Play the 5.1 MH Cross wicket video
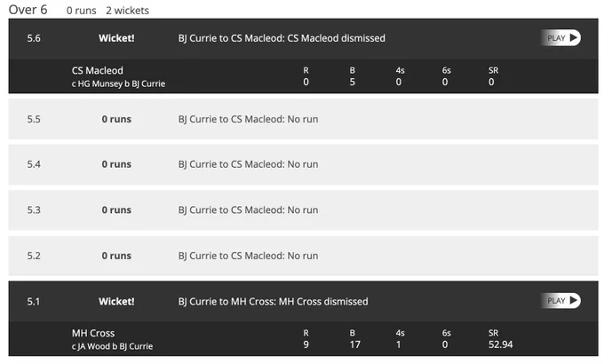The width and height of the screenshot is (604, 364). 560,300
